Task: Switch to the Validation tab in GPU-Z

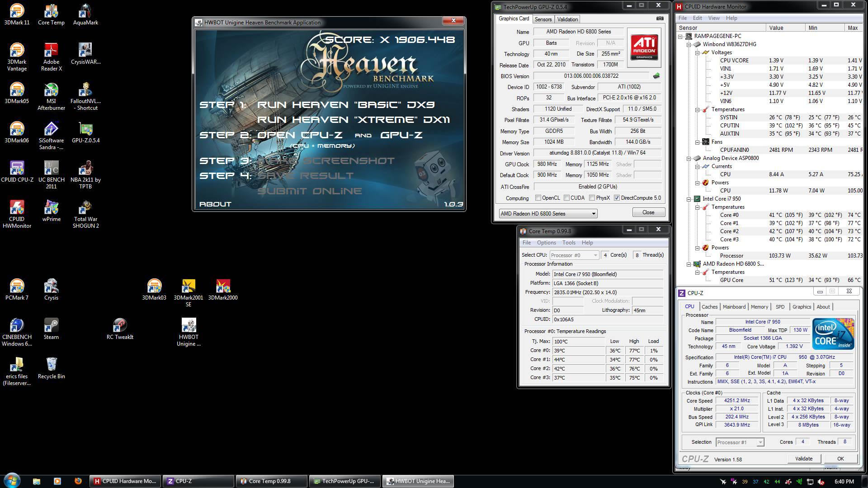Action: [x=567, y=19]
